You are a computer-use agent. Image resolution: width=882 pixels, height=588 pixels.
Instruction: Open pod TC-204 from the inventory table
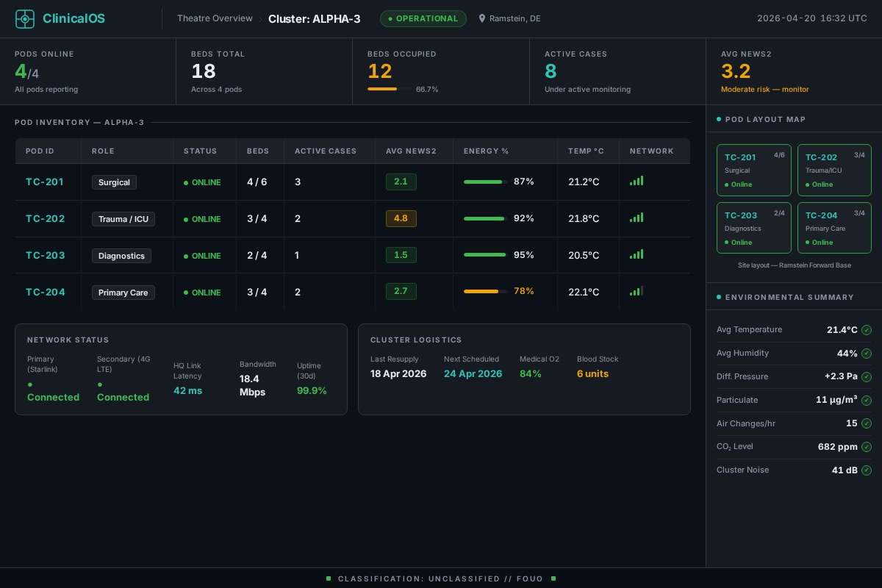[46, 293]
